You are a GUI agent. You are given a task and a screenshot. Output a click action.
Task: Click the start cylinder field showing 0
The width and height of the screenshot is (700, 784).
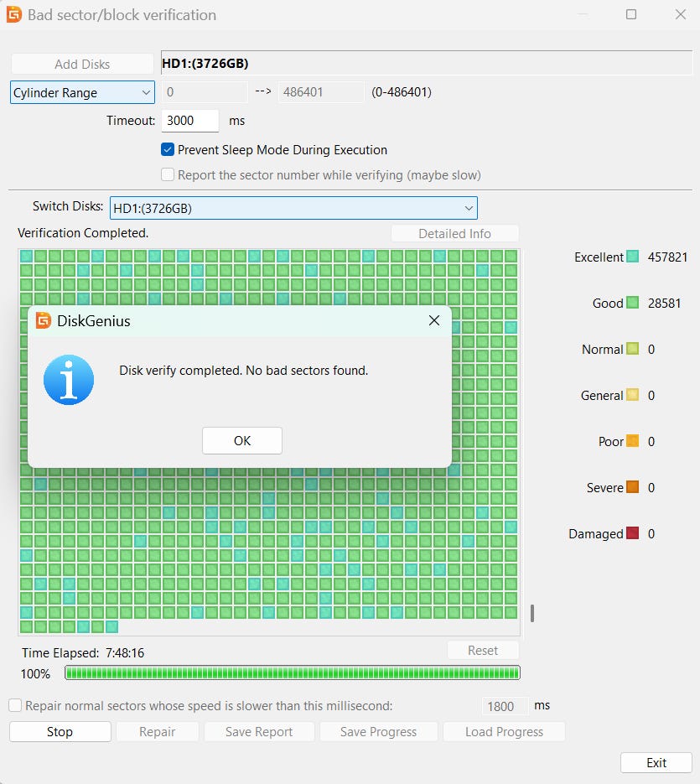pyautogui.click(x=205, y=92)
